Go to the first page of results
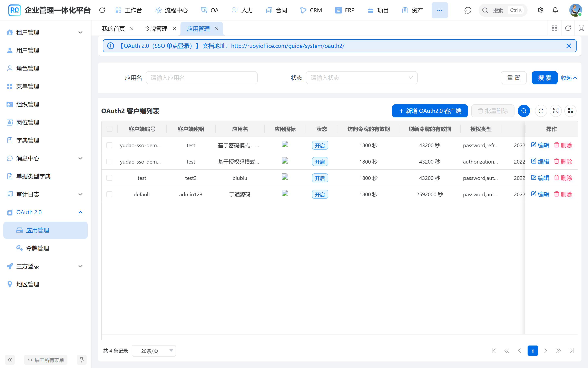 point(493,350)
